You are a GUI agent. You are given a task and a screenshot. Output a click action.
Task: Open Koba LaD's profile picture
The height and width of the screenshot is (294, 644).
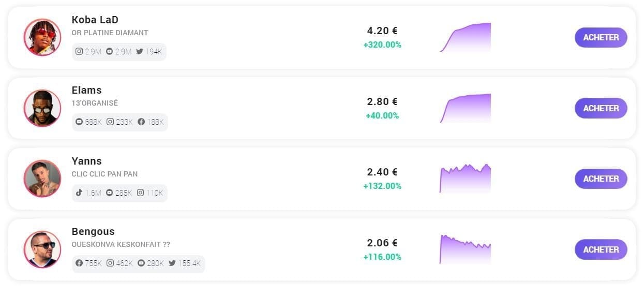click(x=42, y=37)
